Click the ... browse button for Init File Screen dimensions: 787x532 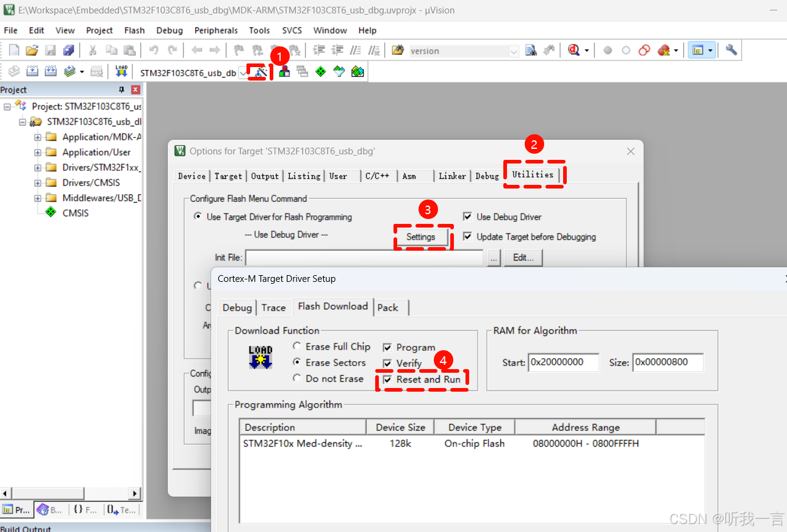[494, 257]
